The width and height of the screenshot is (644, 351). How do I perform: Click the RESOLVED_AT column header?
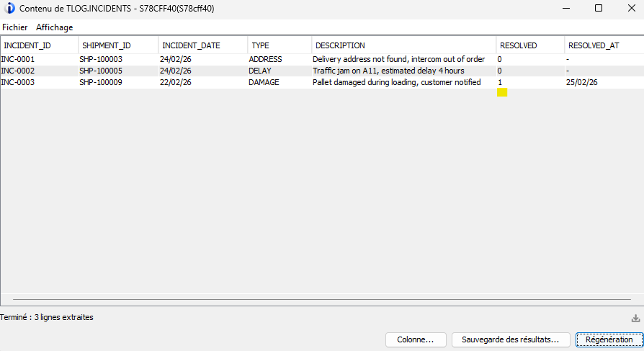(x=604, y=45)
